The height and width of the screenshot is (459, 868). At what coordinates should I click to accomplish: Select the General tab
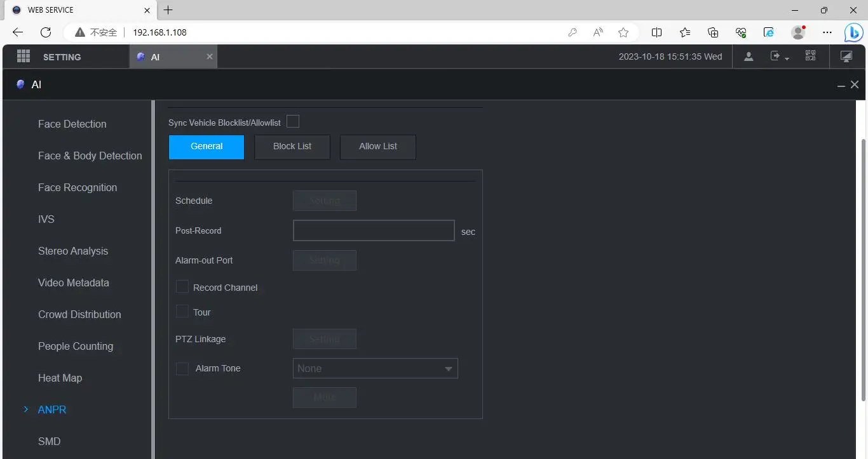coord(207,147)
